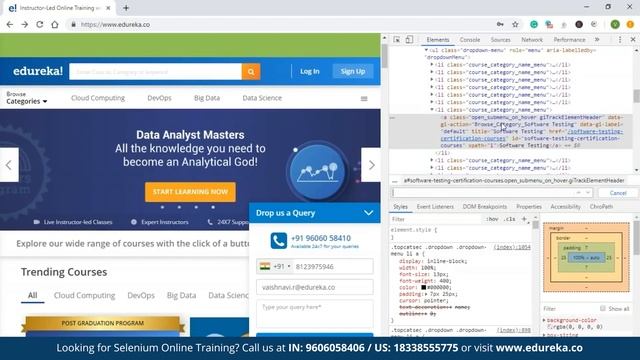This screenshot has height=360, width=640.
Task: Open a new browser tab
Action: coord(126,8)
